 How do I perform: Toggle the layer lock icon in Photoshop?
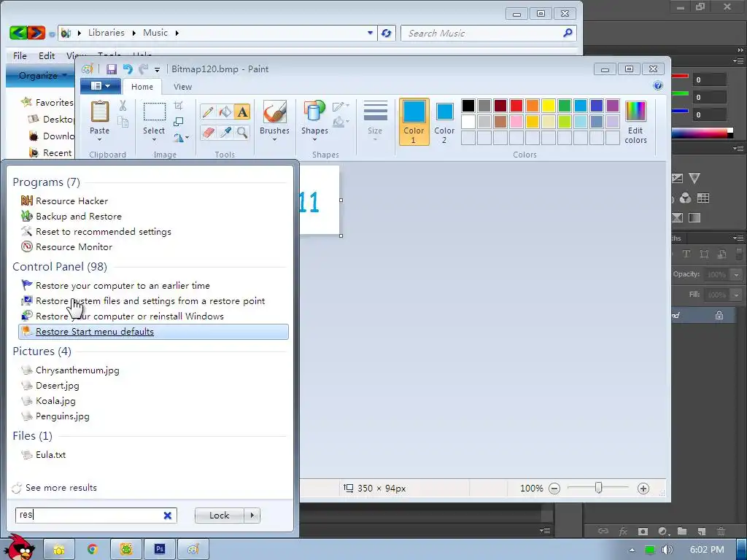pos(719,315)
